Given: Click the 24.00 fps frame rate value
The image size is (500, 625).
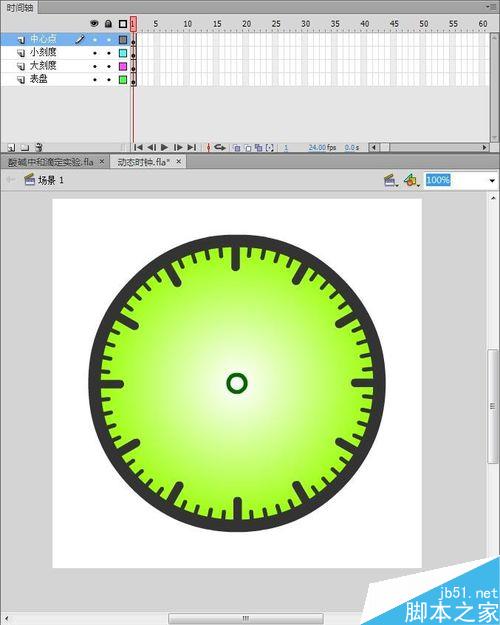Looking at the screenshot, I should pyautogui.click(x=322, y=147).
